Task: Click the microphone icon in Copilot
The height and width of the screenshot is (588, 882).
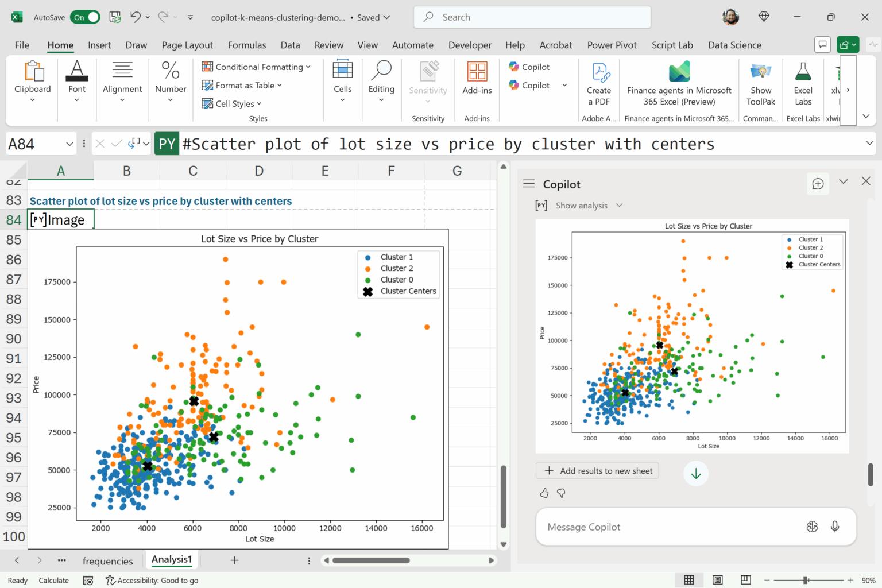Action: (835, 527)
